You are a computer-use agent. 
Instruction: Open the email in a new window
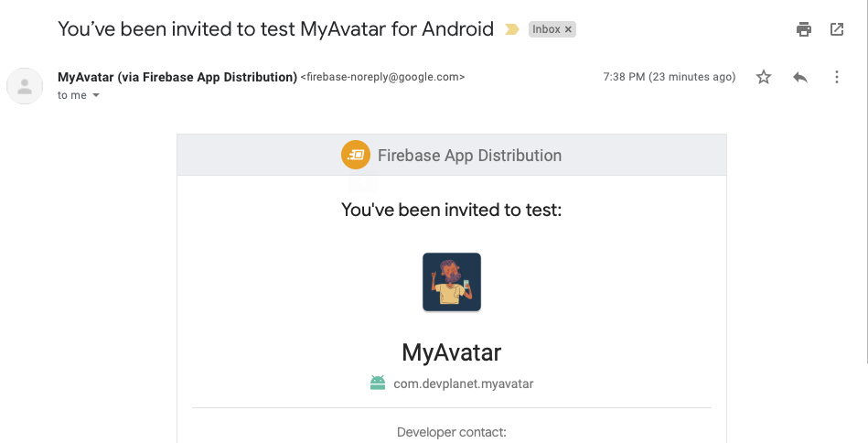click(837, 29)
